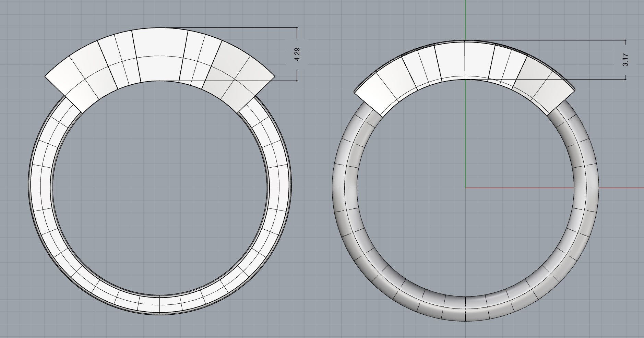The width and height of the screenshot is (644, 338).
Task: Select the 3.17 dimension text
Action: coord(625,60)
